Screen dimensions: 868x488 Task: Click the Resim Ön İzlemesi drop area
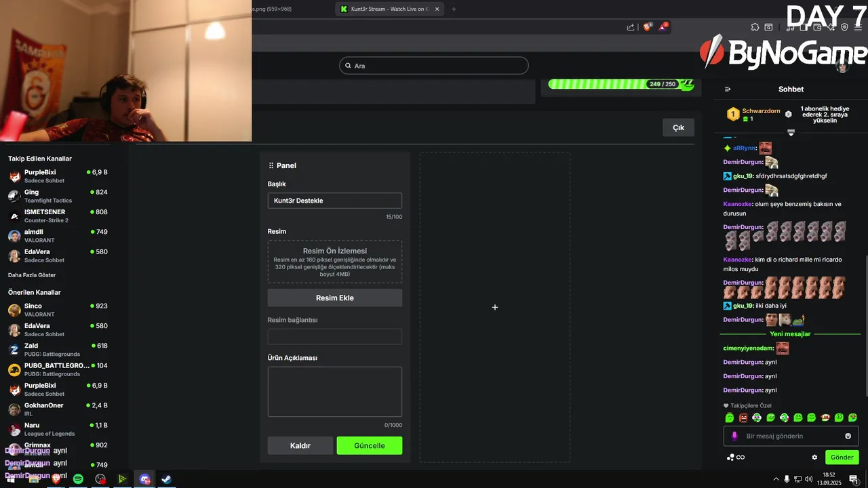click(335, 262)
